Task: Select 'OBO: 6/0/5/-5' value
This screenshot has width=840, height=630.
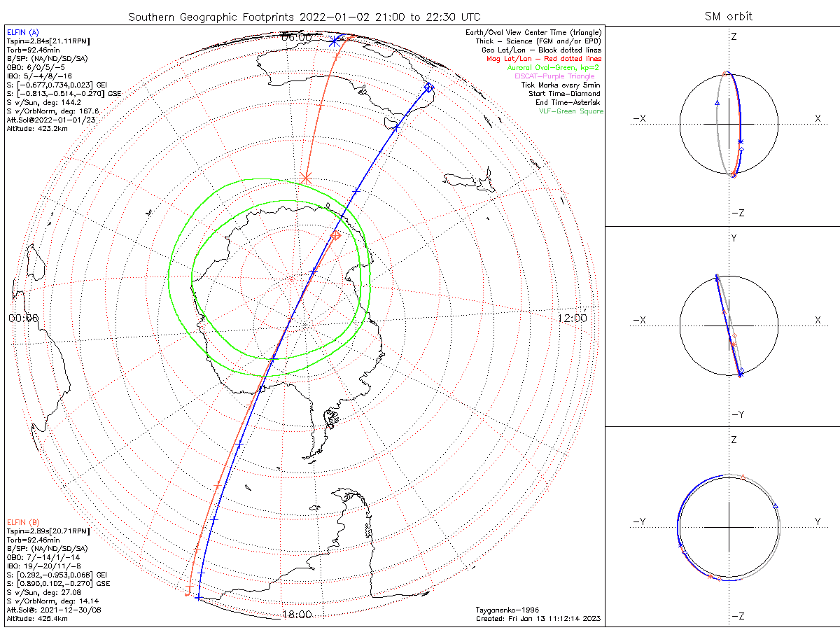Action: [x=36, y=67]
